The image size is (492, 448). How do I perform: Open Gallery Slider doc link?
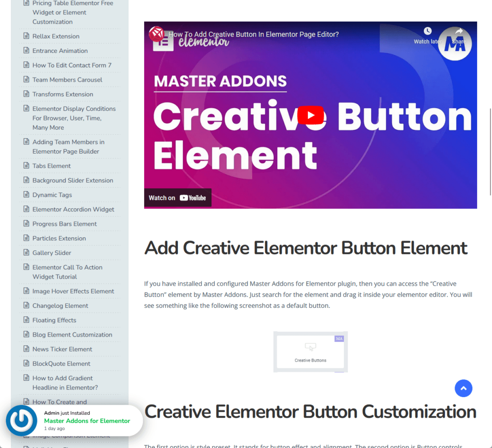(52, 253)
